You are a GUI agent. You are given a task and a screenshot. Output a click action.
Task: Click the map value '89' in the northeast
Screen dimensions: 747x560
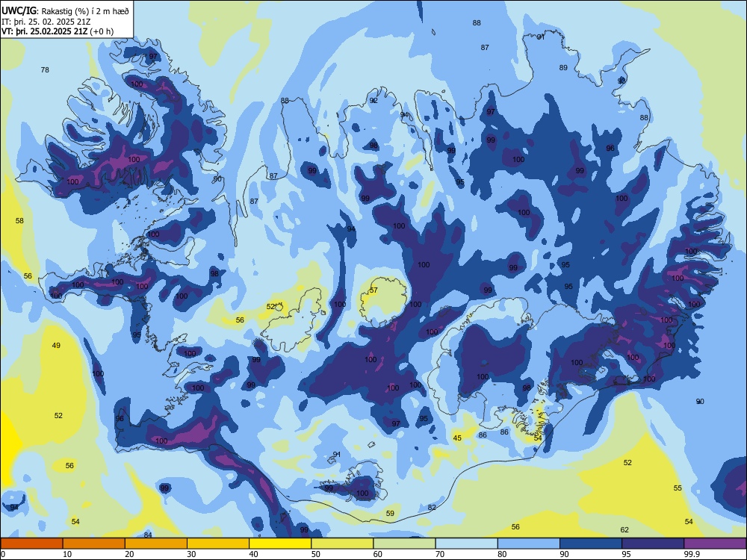pos(563,68)
